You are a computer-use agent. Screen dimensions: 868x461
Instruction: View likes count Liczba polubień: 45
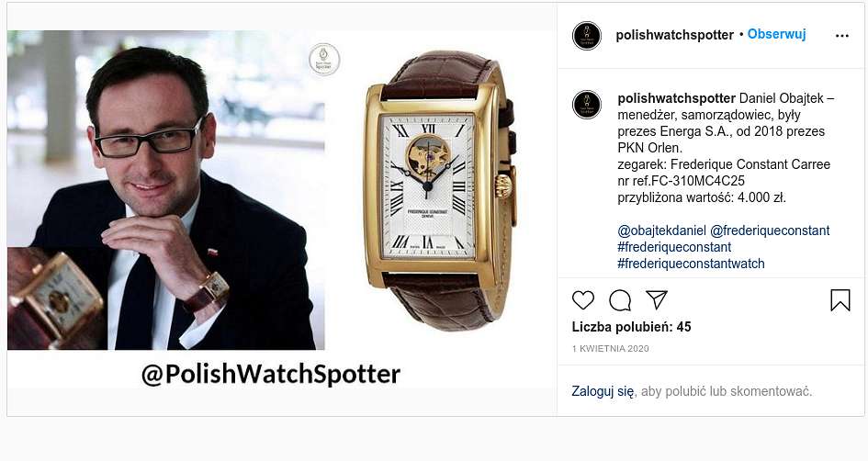tap(632, 327)
